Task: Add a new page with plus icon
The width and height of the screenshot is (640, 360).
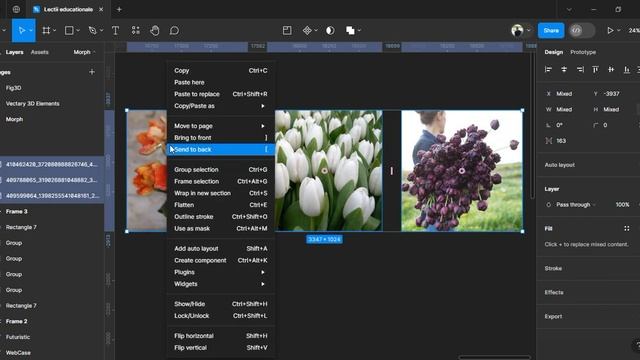Action: [92, 72]
